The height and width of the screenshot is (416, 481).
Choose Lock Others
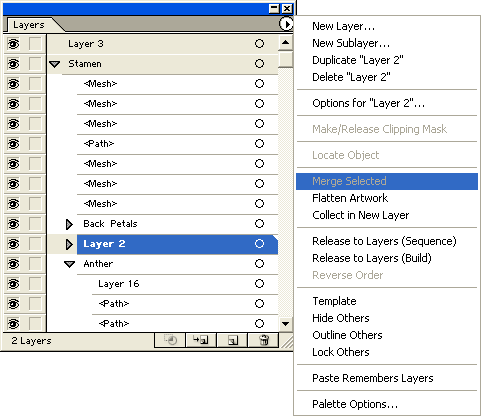coord(341,352)
